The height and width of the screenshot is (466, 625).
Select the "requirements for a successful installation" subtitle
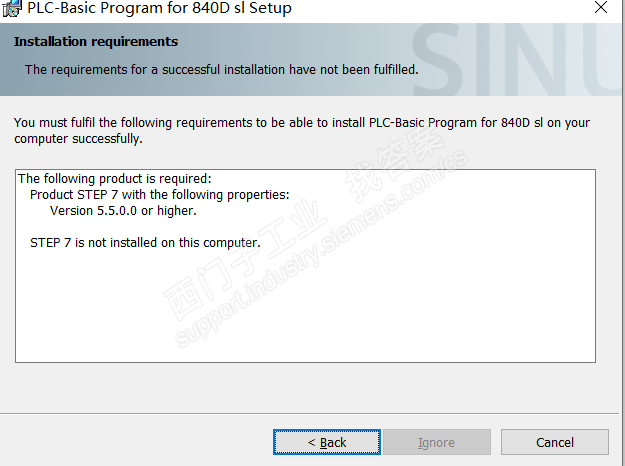[221, 69]
